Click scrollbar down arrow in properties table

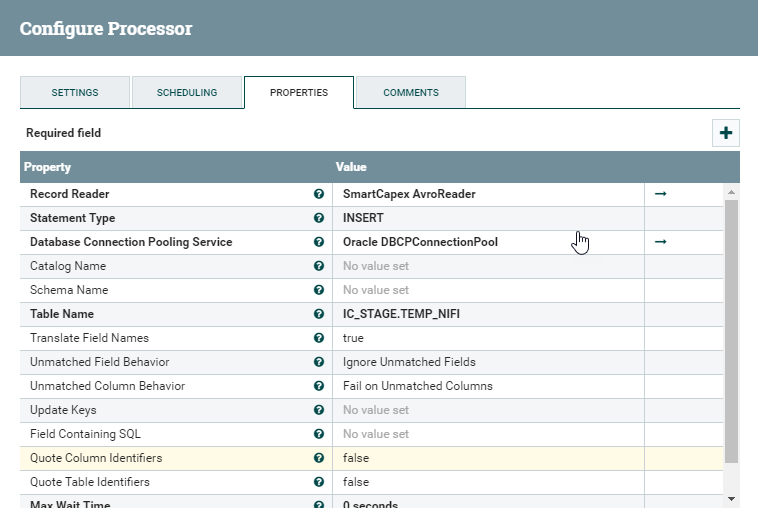[732, 498]
